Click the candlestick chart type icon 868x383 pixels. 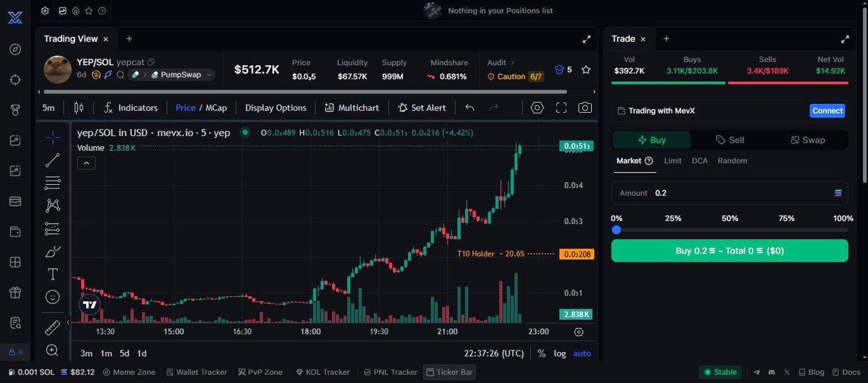coord(79,108)
